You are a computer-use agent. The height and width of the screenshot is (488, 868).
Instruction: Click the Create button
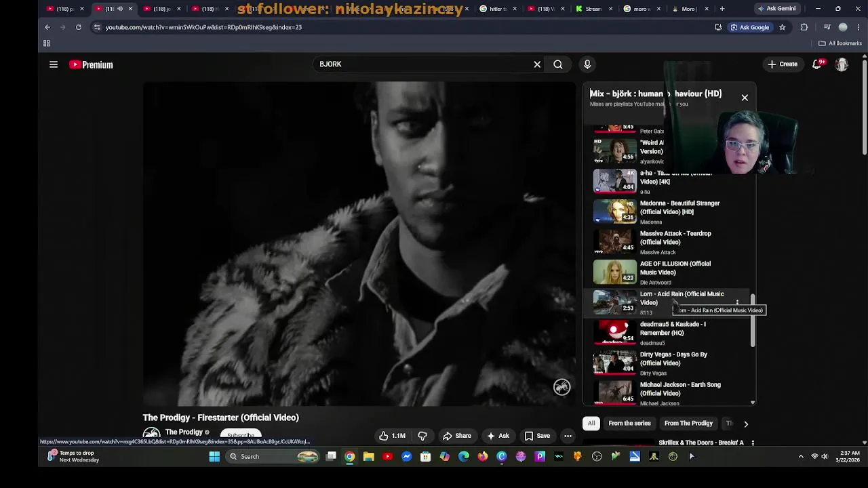click(x=782, y=64)
